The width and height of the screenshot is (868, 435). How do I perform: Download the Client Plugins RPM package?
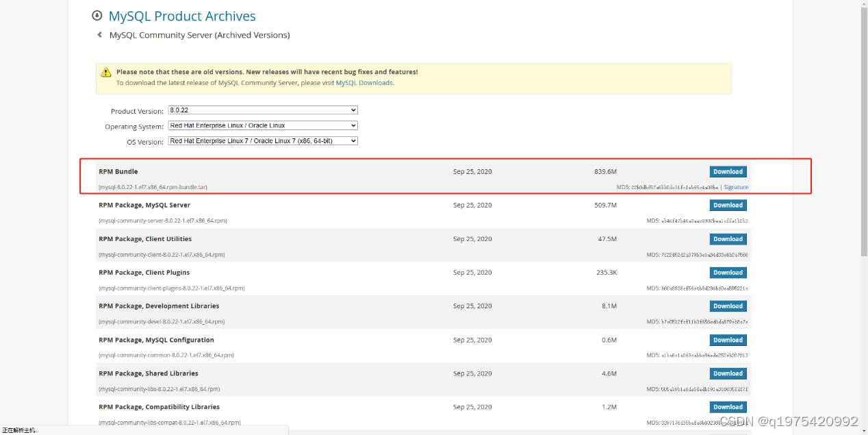[x=728, y=273]
